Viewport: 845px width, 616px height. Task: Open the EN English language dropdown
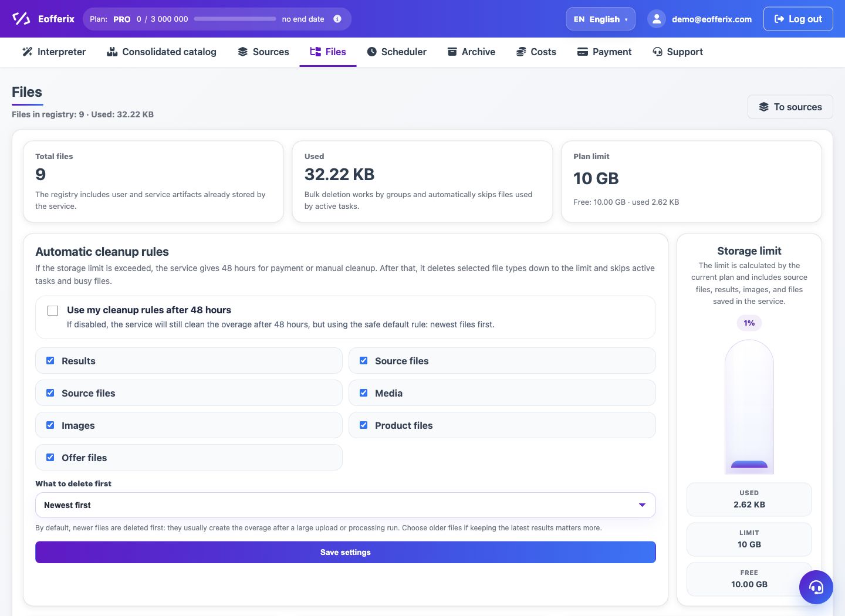click(x=600, y=19)
